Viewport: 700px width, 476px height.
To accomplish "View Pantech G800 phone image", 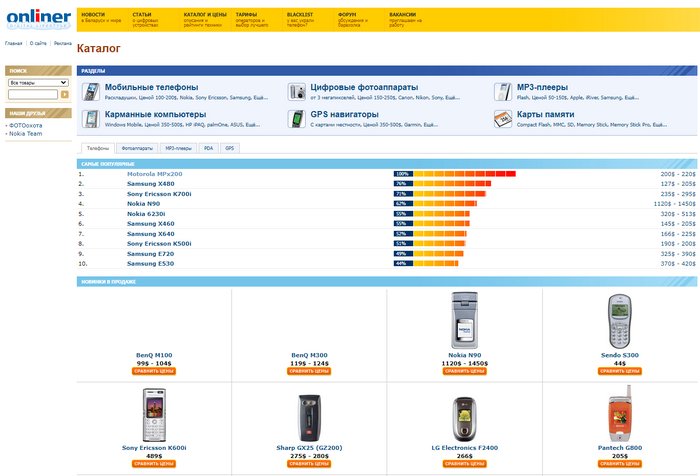I will (620, 413).
